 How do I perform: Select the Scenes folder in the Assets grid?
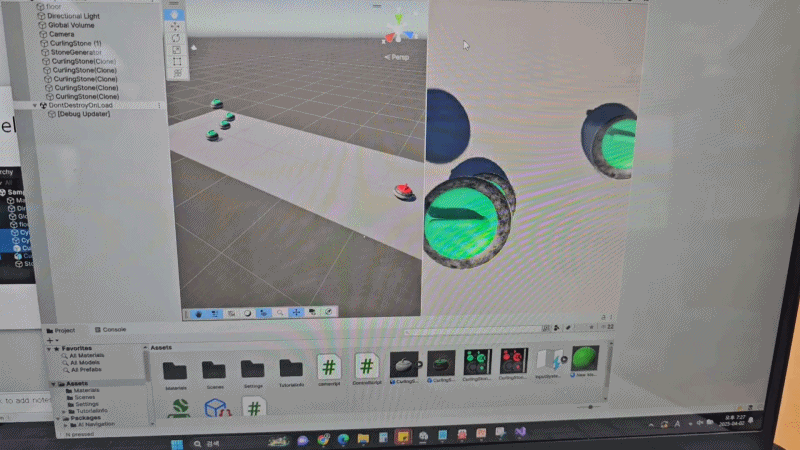coord(214,374)
